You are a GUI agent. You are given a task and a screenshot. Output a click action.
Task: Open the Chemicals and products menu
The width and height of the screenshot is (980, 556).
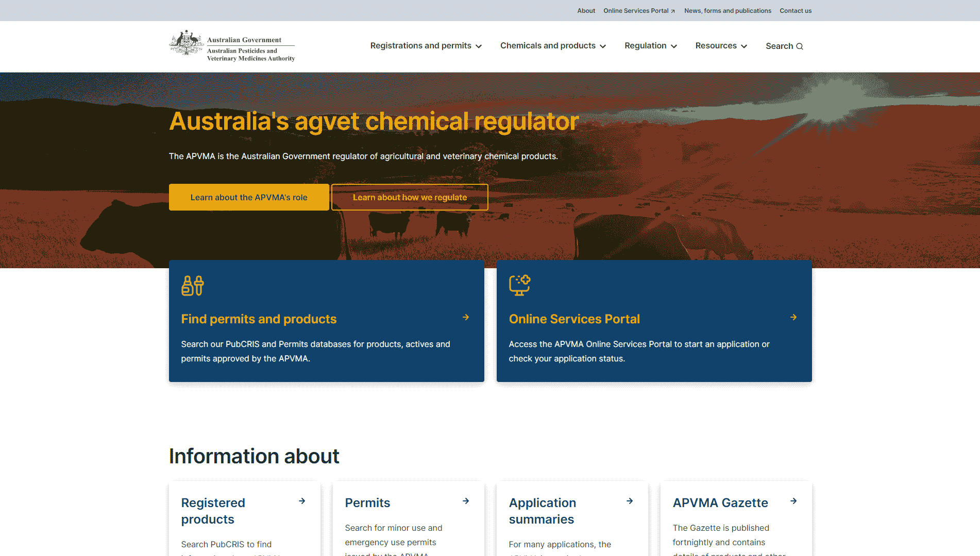pos(553,46)
